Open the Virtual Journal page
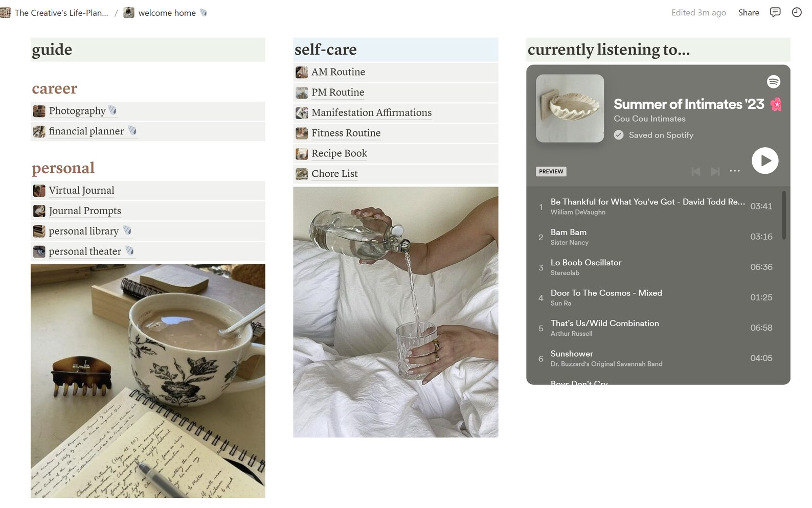 click(148, 191)
